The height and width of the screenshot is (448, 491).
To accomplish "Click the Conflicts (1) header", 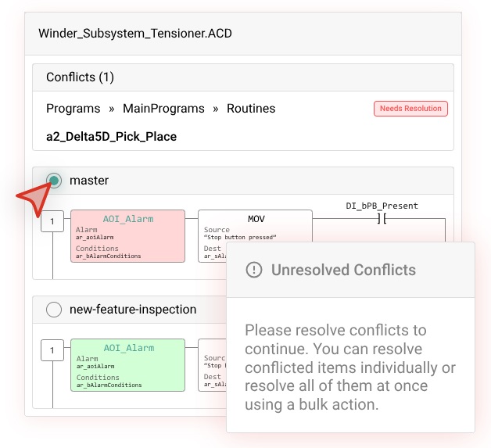I will pyautogui.click(x=81, y=77).
